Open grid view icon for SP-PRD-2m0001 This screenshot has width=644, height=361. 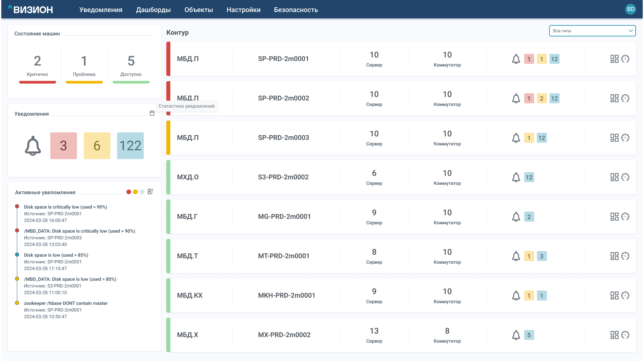click(614, 59)
